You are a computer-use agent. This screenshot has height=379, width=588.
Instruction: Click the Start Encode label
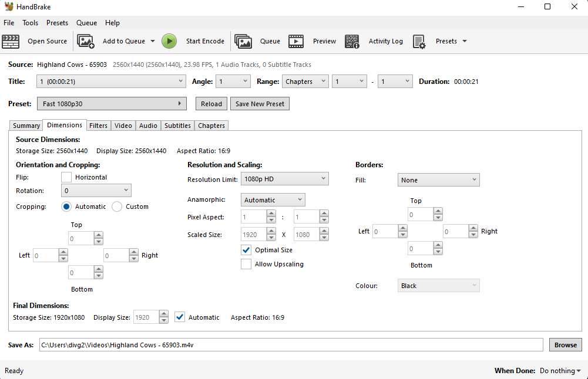205,41
